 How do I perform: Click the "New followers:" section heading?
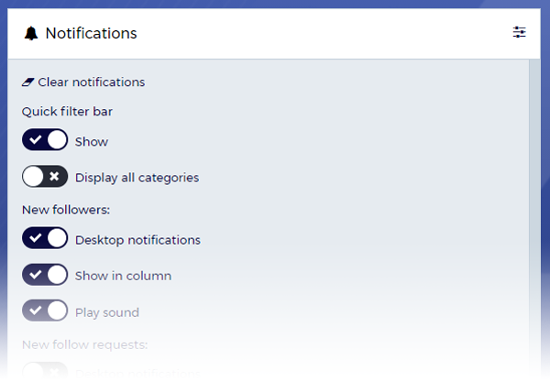click(x=66, y=210)
